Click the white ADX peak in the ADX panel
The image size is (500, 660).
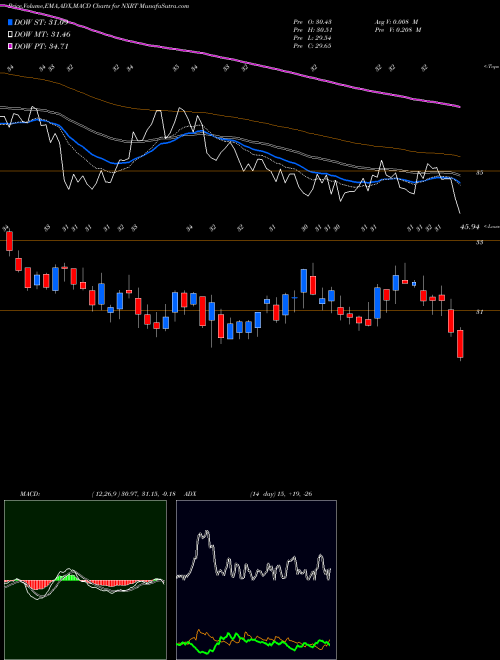tap(206, 534)
